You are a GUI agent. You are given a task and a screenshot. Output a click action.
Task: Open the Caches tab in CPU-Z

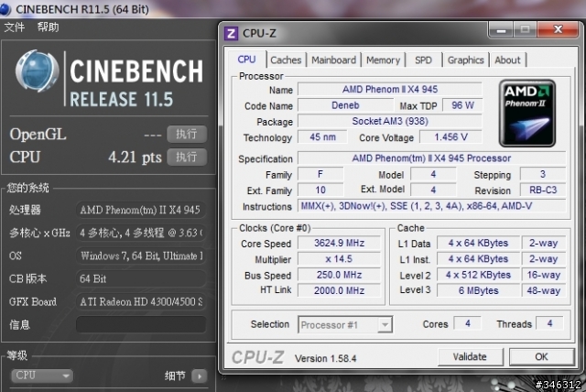pyautogui.click(x=286, y=60)
